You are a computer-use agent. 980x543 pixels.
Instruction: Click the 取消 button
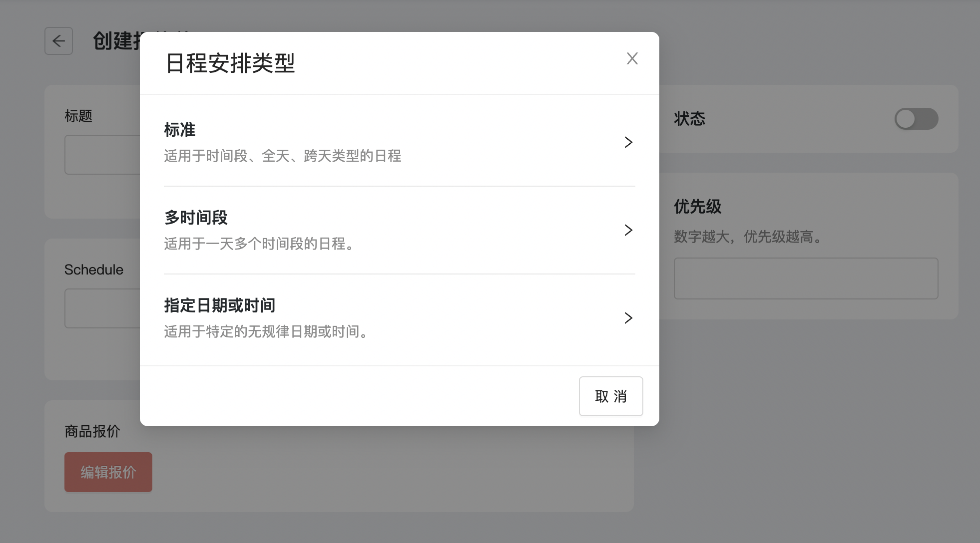[611, 396]
